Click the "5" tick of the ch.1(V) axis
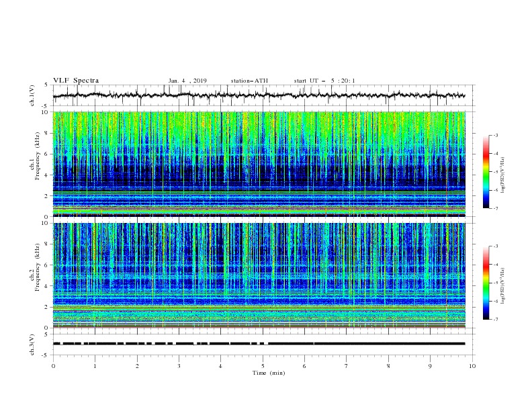Viewport: 532px width, 411px height. tap(47, 85)
